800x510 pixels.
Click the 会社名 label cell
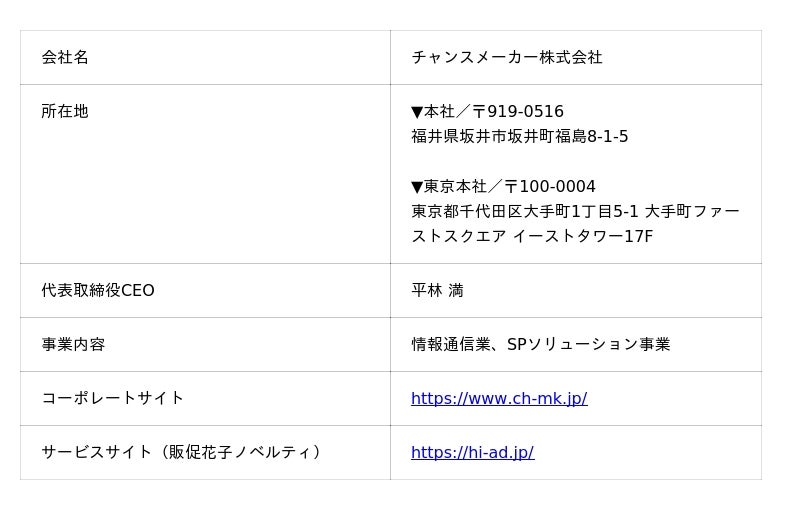tap(205, 57)
